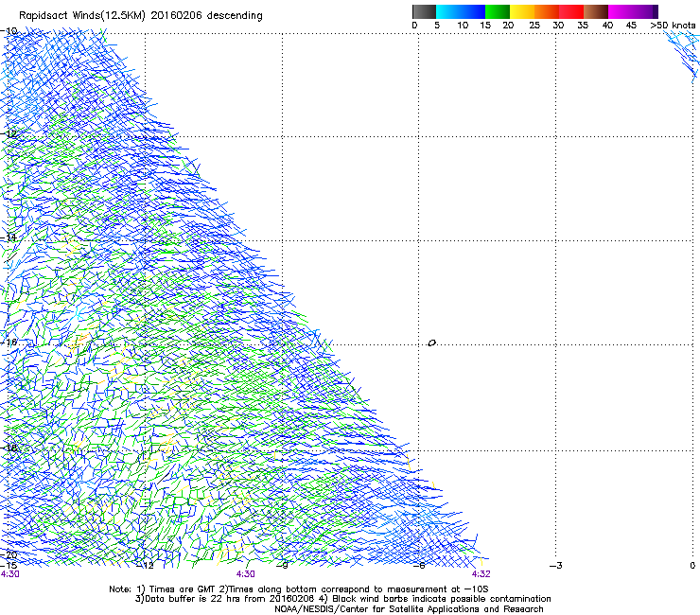The image size is (700, 615).
Task: Click the 25 tick label on the color scale
Action: pyautogui.click(x=534, y=26)
